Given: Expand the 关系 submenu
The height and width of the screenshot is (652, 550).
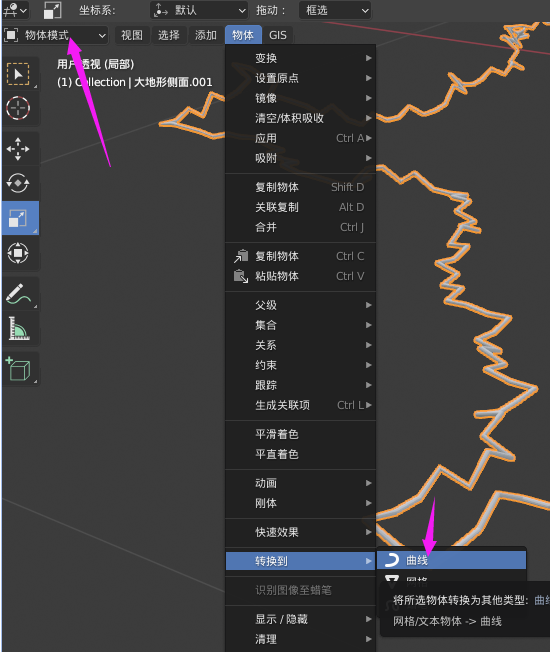Looking at the screenshot, I should click(x=301, y=345).
